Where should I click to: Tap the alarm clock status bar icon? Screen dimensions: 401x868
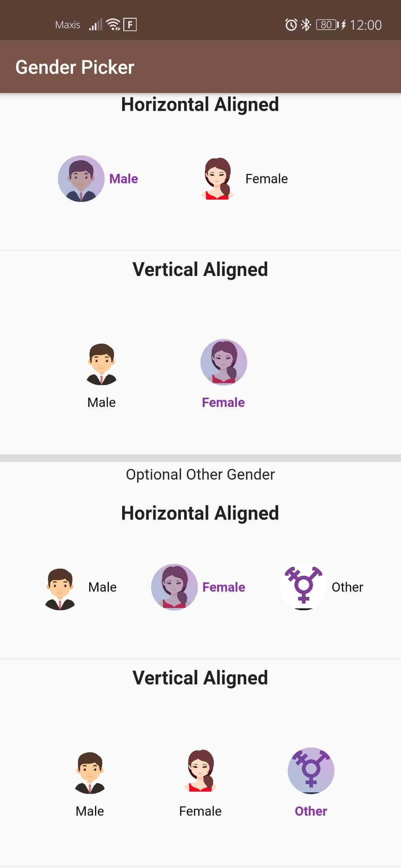click(291, 25)
